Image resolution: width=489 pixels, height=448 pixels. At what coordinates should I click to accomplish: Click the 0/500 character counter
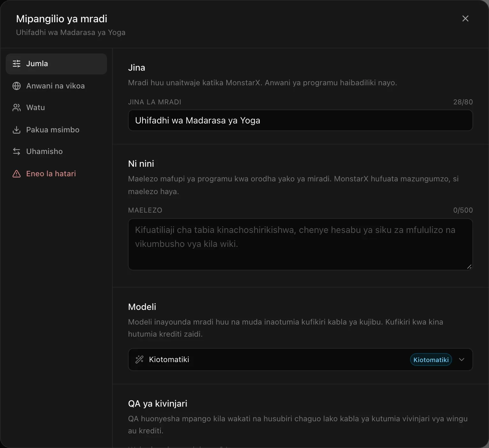pos(463,210)
